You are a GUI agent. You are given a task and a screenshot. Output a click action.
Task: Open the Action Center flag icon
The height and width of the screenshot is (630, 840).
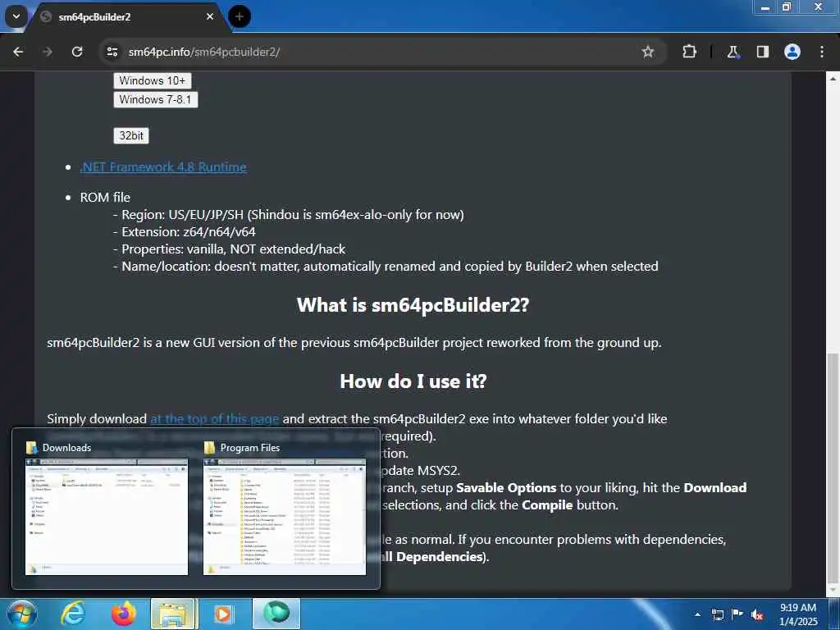(x=737, y=614)
